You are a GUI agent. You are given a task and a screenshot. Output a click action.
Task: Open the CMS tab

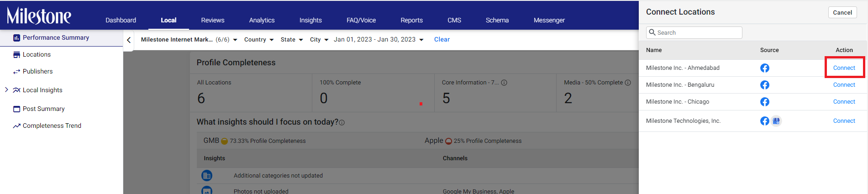(x=454, y=20)
